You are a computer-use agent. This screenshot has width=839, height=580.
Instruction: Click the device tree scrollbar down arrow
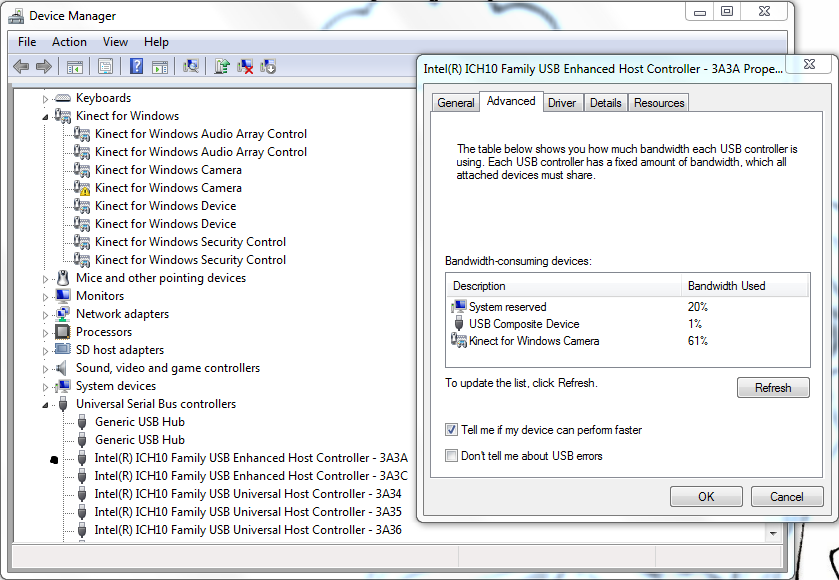point(773,533)
